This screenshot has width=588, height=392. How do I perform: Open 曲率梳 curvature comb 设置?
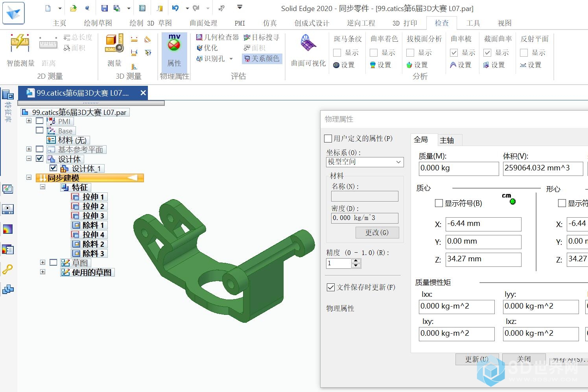point(461,65)
